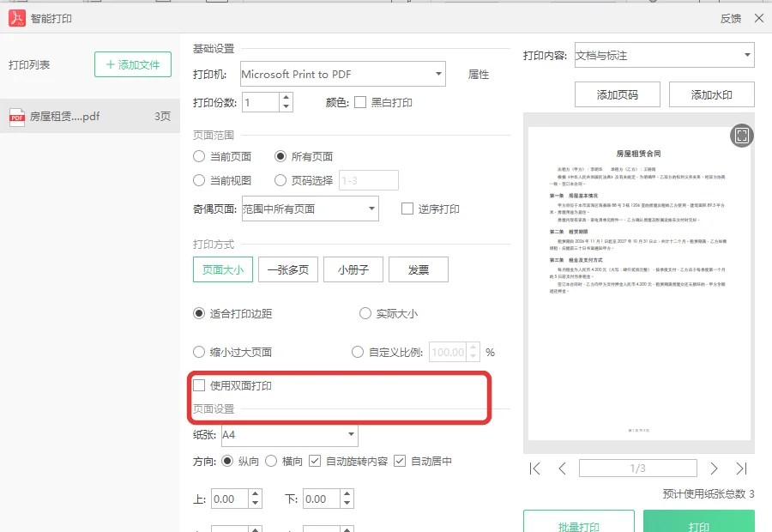Click the PDF app logo icon

coord(17,18)
